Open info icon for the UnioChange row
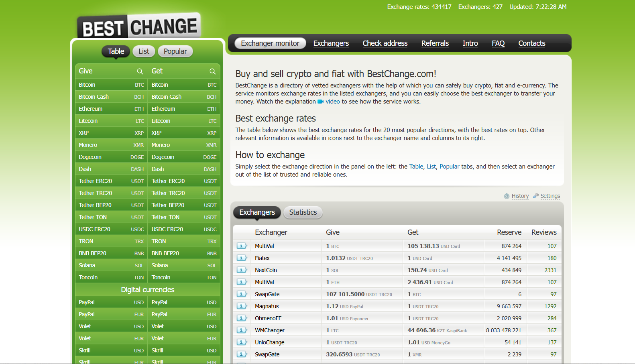The width and height of the screenshot is (635, 364). [242, 342]
